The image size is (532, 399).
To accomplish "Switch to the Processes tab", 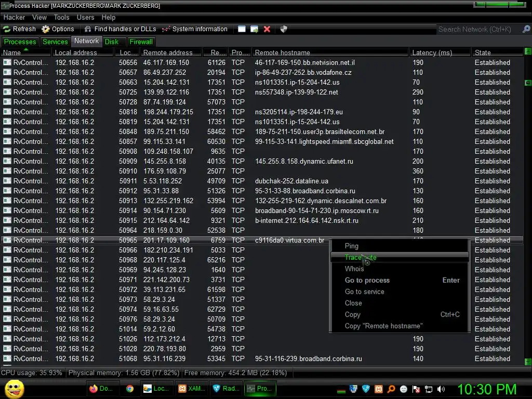I will point(20,42).
